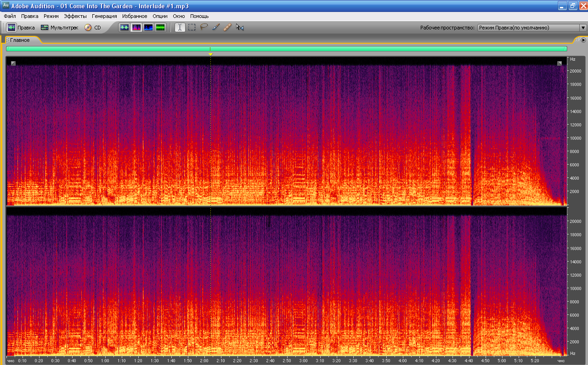Viewport: 588px width, 365px height.
Task: Open the Избранное menu
Action: click(135, 16)
